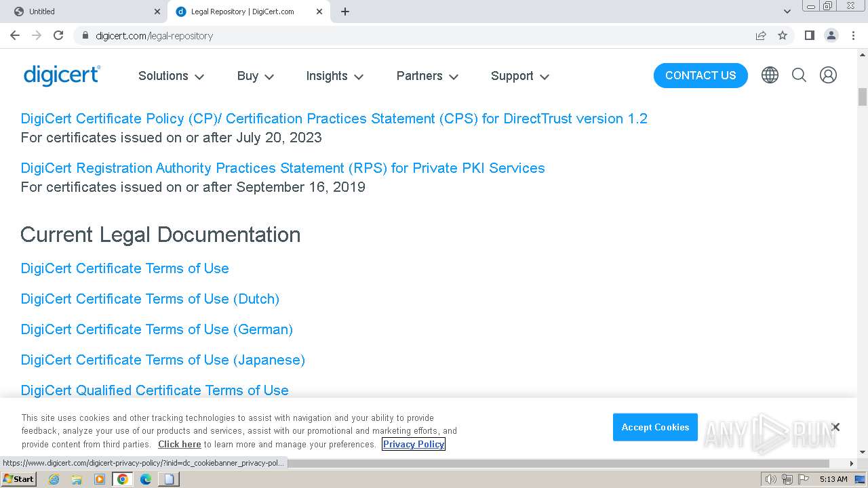This screenshot has height=488, width=868.
Task: Click the show desktop button in the tray
Action: 860,479
